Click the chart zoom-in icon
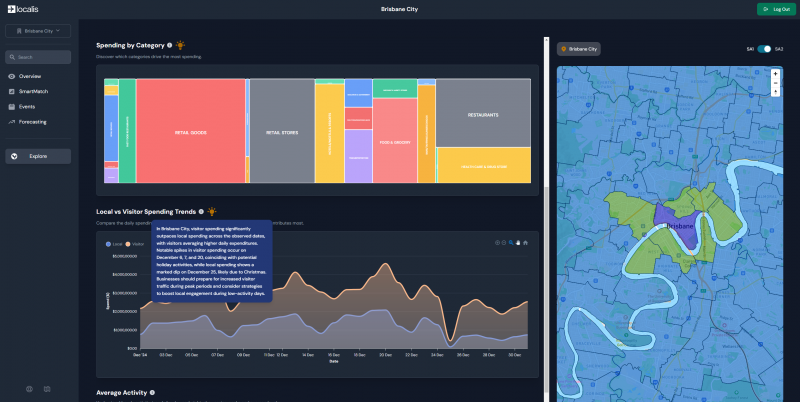The width and height of the screenshot is (800, 402). click(497, 243)
